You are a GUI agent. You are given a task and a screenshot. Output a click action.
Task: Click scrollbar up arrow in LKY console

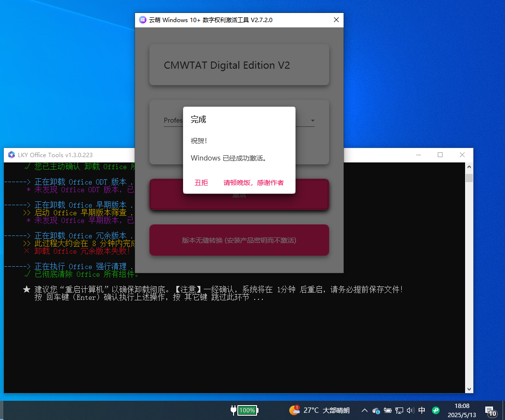(469, 167)
